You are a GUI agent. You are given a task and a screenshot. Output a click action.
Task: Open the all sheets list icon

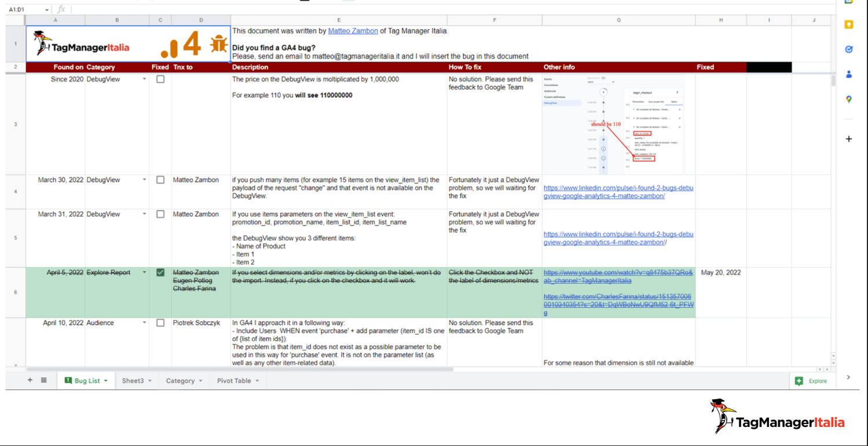click(x=44, y=380)
